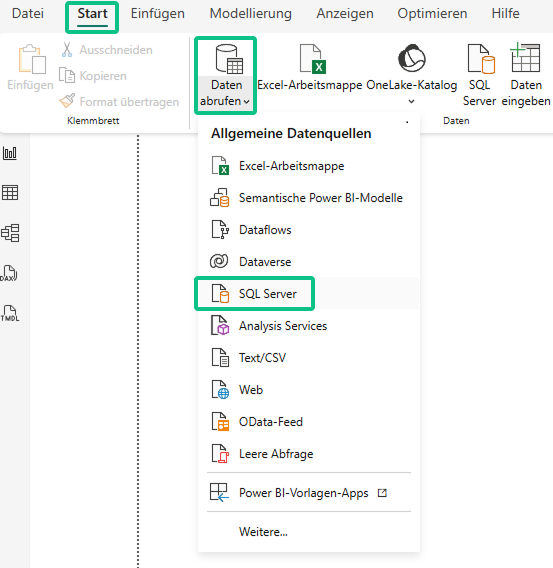Collapse the Daten abrufen dropdown arrow
Image resolution: width=553 pixels, height=568 pixels.
[247, 102]
